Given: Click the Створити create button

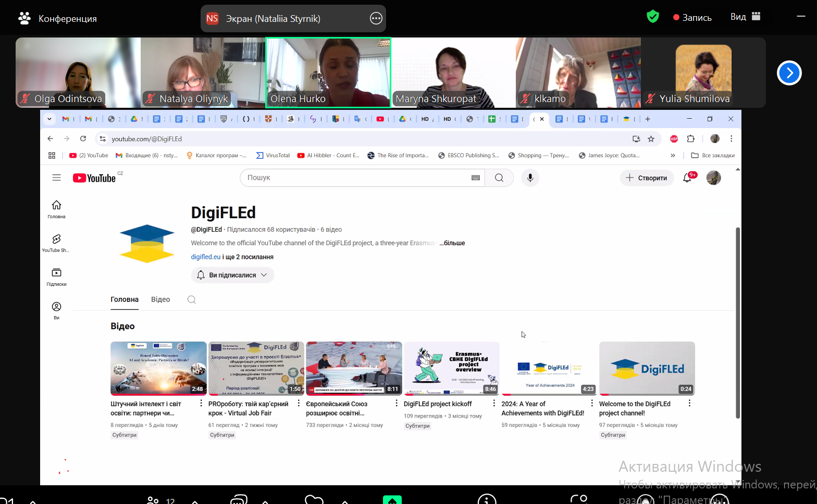Looking at the screenshot, I should 647,178.
